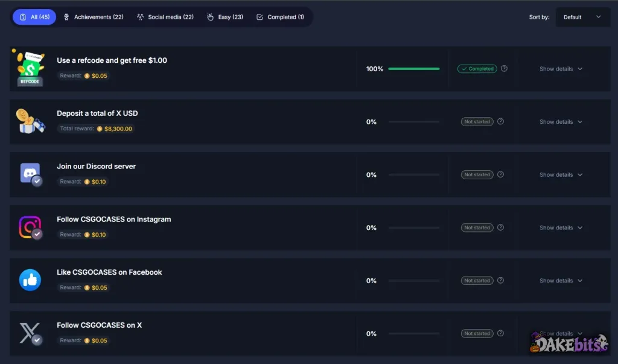Click help icon in Follow on X row
Image resolution: width=618 pixels, height=364 pixels.
500,333
